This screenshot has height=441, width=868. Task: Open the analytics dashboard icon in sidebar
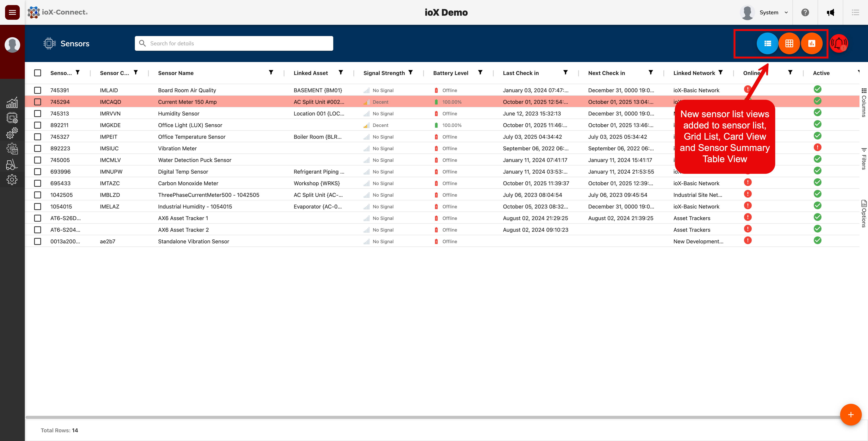click(x=12, y=102)
